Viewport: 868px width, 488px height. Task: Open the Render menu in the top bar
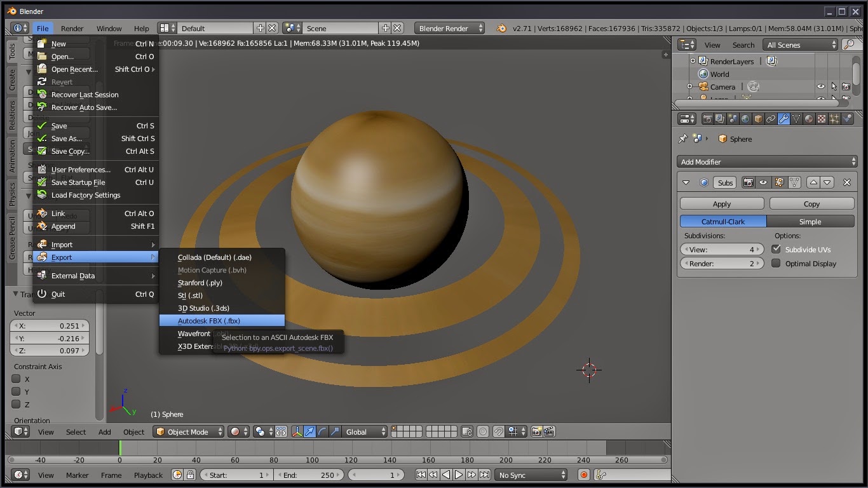coord(72,28)
